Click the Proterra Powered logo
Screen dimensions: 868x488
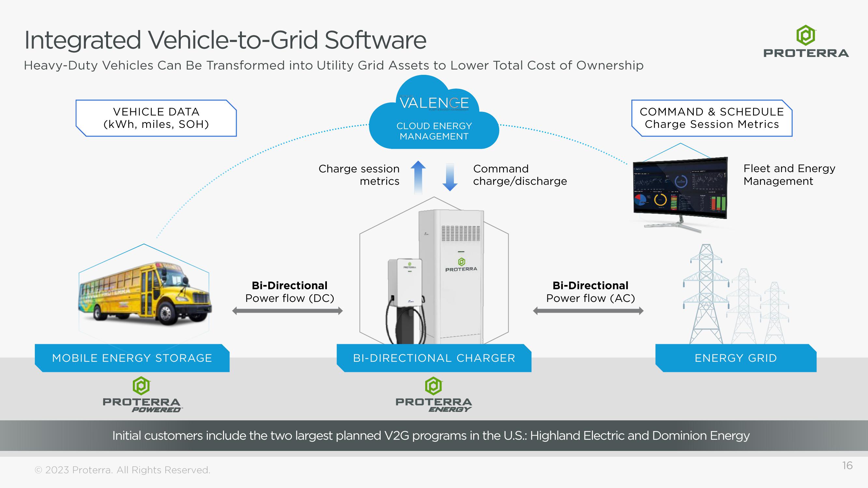142,394
